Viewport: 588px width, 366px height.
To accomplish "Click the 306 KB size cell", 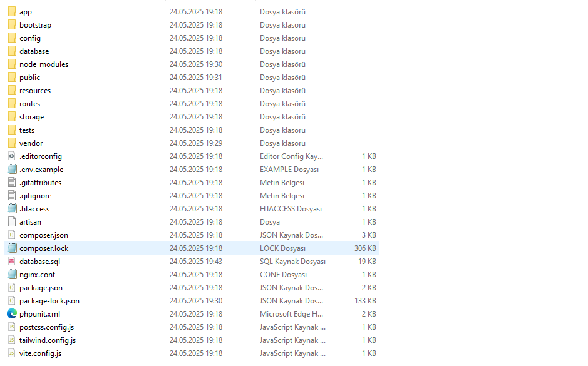I will click(x=365, y=248).
